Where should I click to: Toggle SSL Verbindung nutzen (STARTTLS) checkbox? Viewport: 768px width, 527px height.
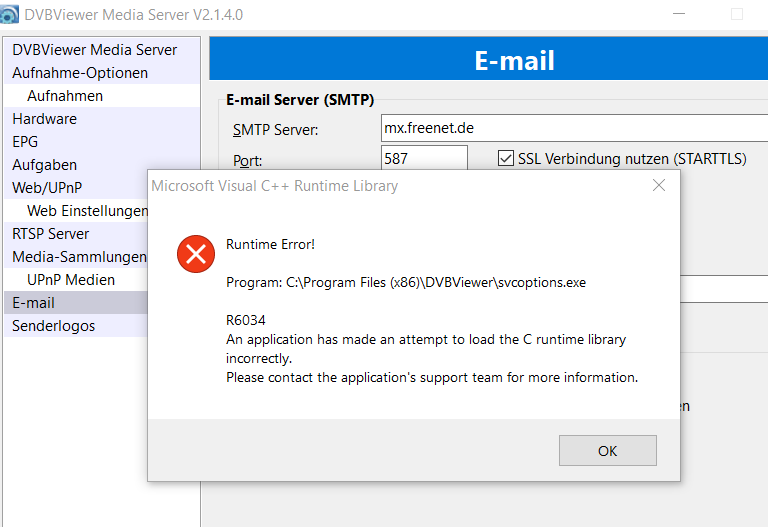[505, 158]
